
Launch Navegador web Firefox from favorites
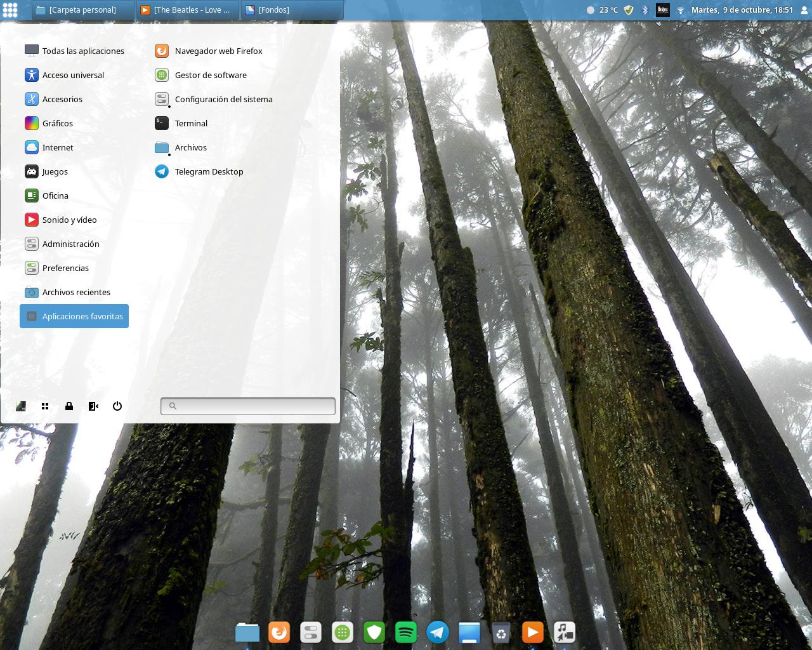(x=209, y=51)
